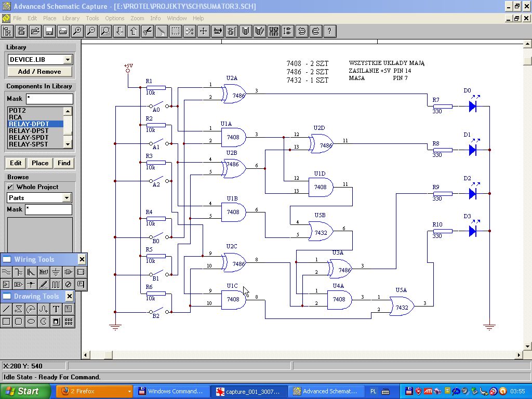The image size is (532, 399).
Task: Open the Options menu
Action: [115, 18]
